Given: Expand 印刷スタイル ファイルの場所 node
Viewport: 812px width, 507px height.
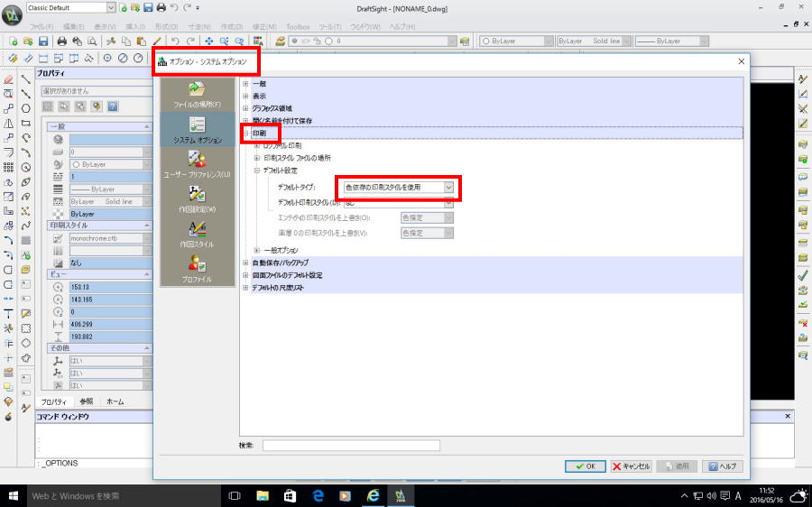Looking at the screenshot, I should 257,158.
